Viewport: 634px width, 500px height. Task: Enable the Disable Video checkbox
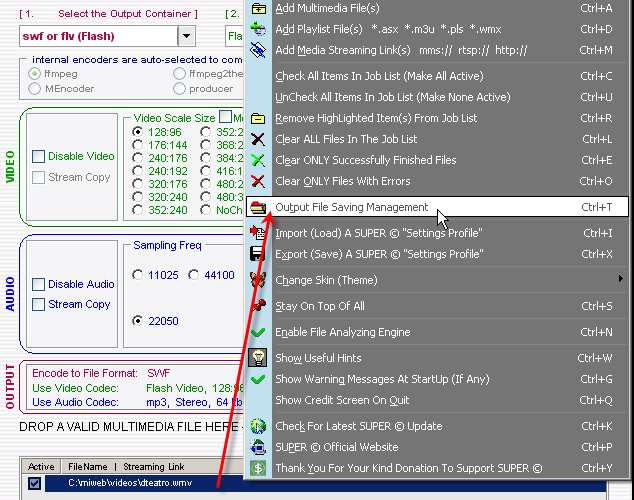pyautogui.click(x=39, y=156)
